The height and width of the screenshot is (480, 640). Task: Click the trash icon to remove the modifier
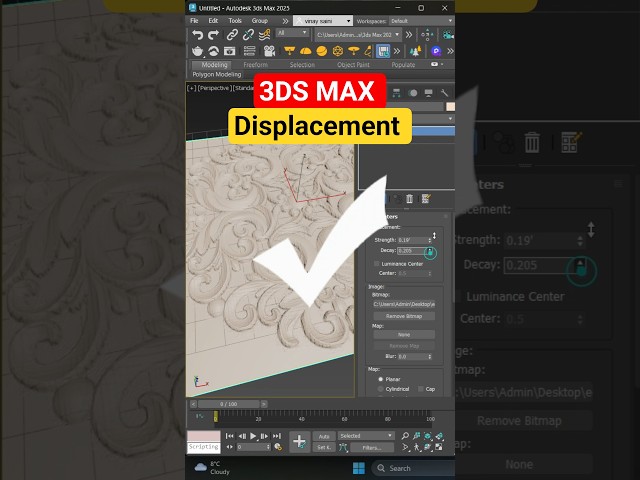[x=409, y=199]
